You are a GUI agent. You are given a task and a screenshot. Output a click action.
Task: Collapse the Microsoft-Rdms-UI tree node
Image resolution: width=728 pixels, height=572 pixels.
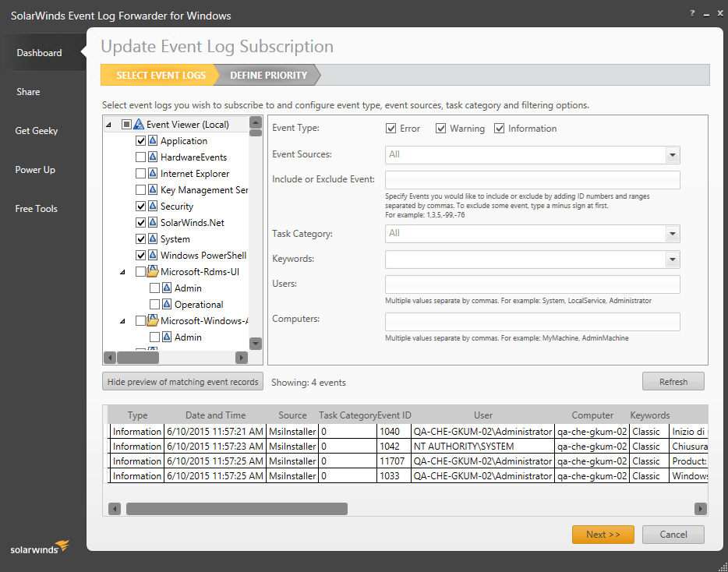pos(122,272)
